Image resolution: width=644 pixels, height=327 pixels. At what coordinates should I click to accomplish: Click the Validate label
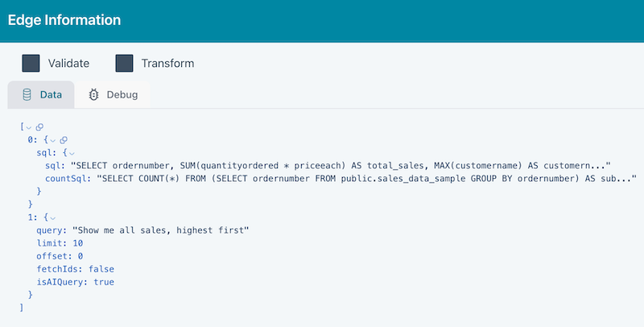point(68,63)
